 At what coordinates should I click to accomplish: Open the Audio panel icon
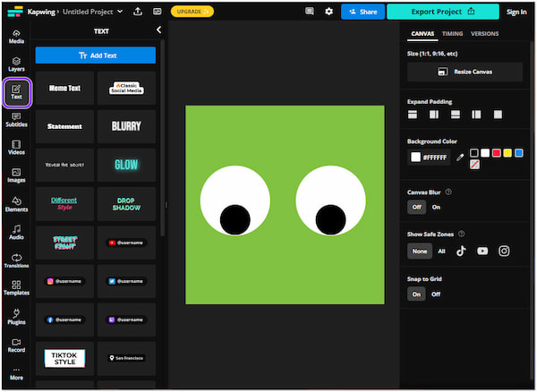16,232
